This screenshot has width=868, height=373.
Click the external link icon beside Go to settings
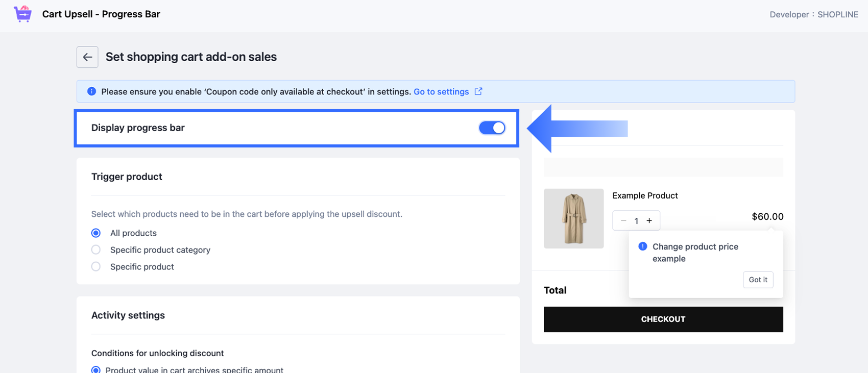[x=478, y=91]
